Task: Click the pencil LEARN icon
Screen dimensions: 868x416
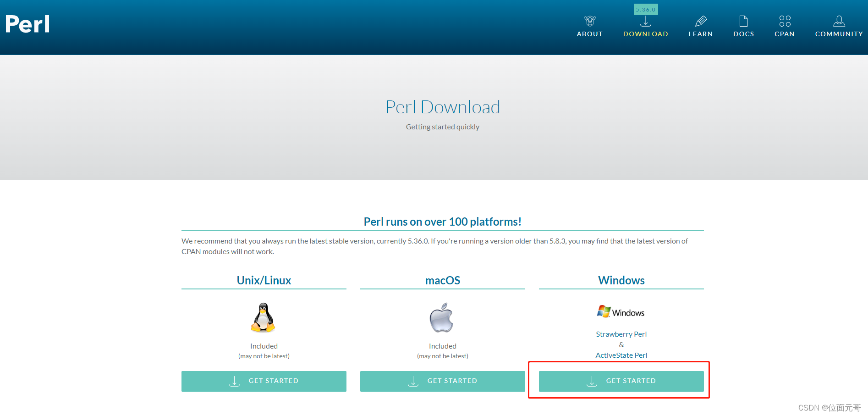Action: [700, 21]
